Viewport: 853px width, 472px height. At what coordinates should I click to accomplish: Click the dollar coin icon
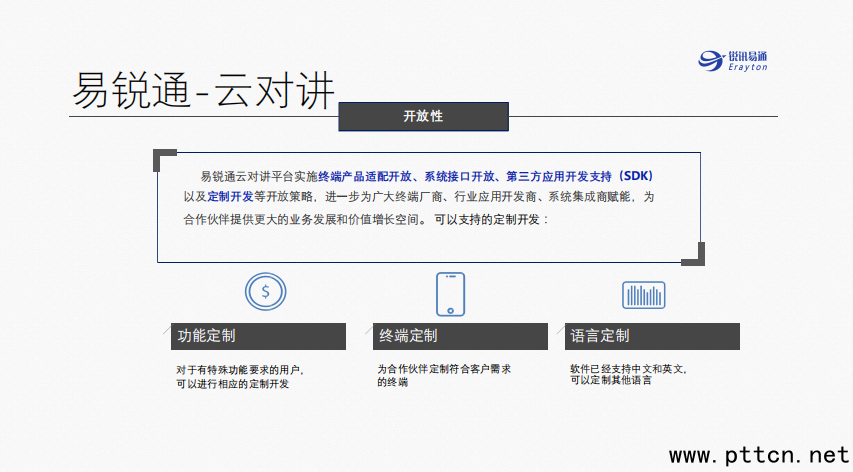coord(265,292)
